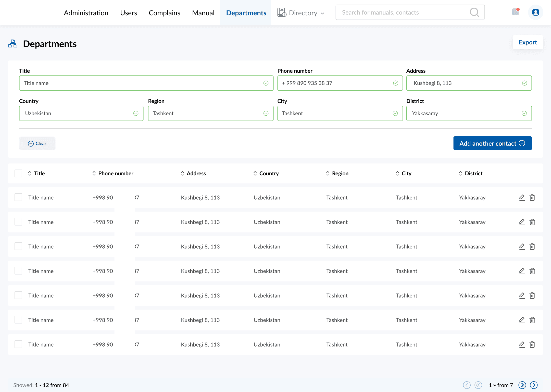Click the Export button
This screenshot has width=551, height=392.
point(528,42)
